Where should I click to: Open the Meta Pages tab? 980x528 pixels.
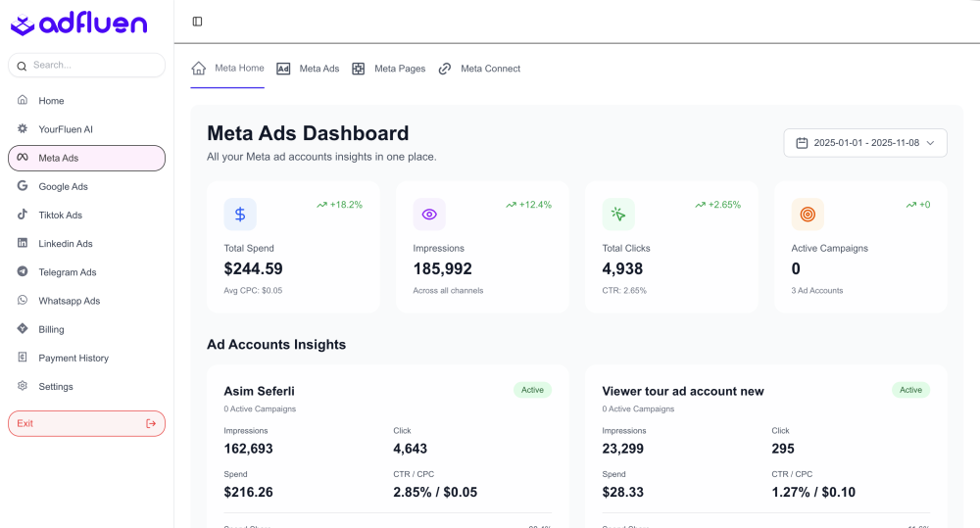pos(389,69)
